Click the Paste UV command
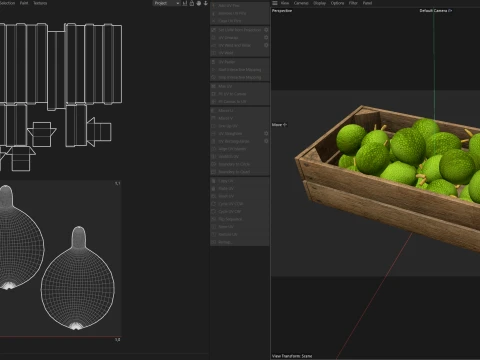This screenshot has height=360, width=480. pyautogui.click(x=240, y=189)
